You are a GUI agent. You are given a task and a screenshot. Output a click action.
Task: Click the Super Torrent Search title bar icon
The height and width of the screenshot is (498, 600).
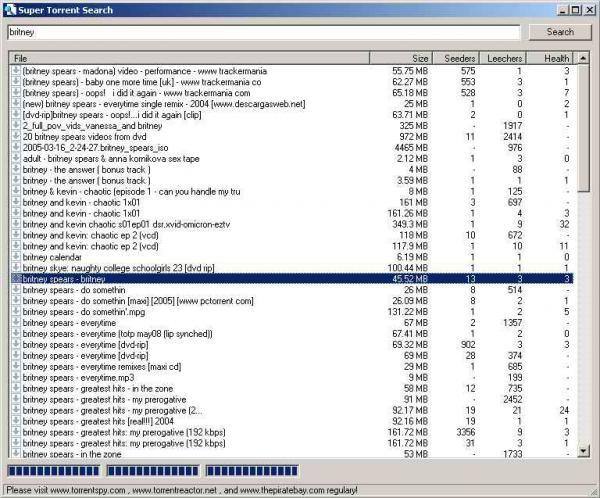coord(10,10)
